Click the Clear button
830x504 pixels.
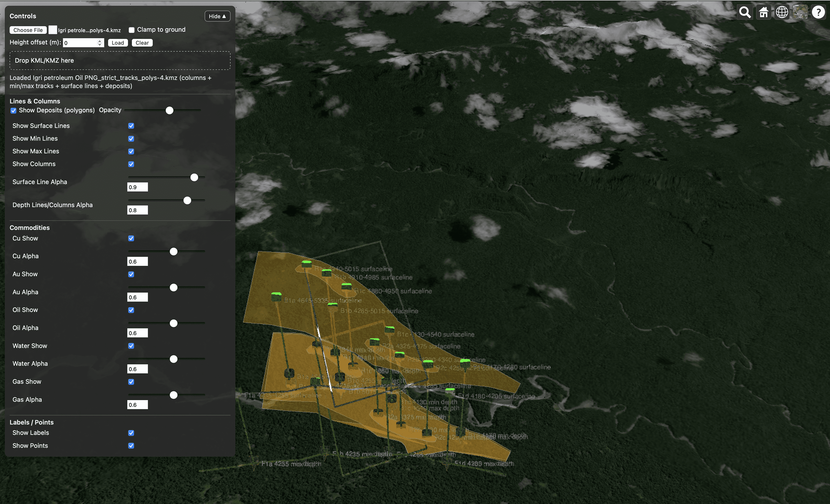click(142, 43)
